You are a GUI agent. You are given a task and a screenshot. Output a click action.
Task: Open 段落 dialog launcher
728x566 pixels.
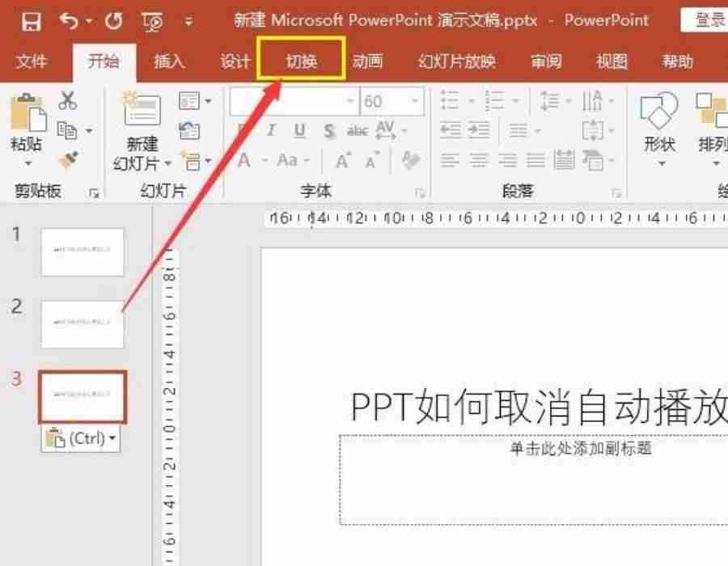click(616, 193)
